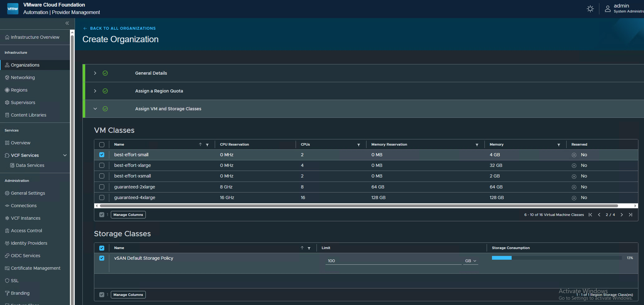Click Manage Columns under VM Classes
Screen dimensions: 644x305
(x=128, y=215)
